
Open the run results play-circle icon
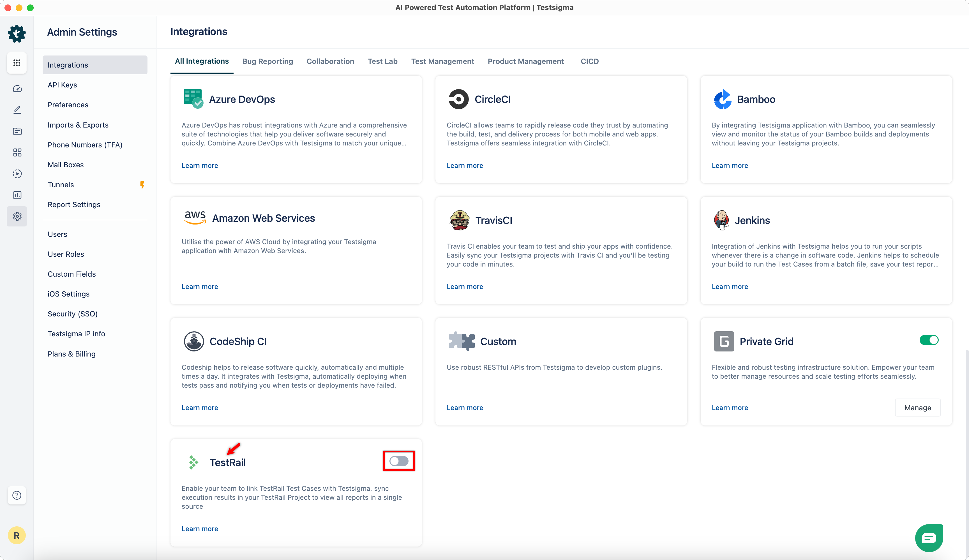(x=17, y=174)
